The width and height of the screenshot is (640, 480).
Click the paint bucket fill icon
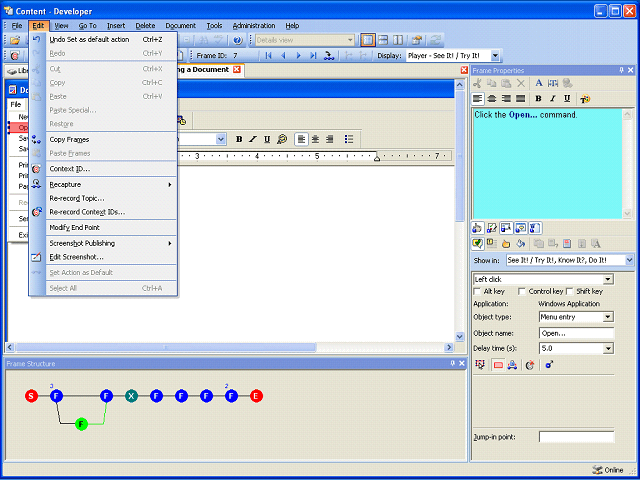520,244
